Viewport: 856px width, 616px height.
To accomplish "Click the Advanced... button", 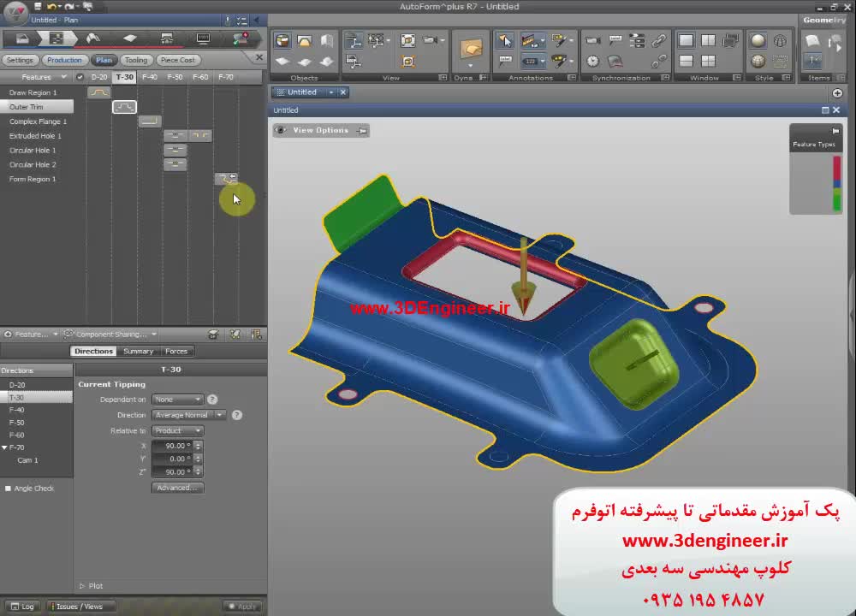I will point(177,488).
